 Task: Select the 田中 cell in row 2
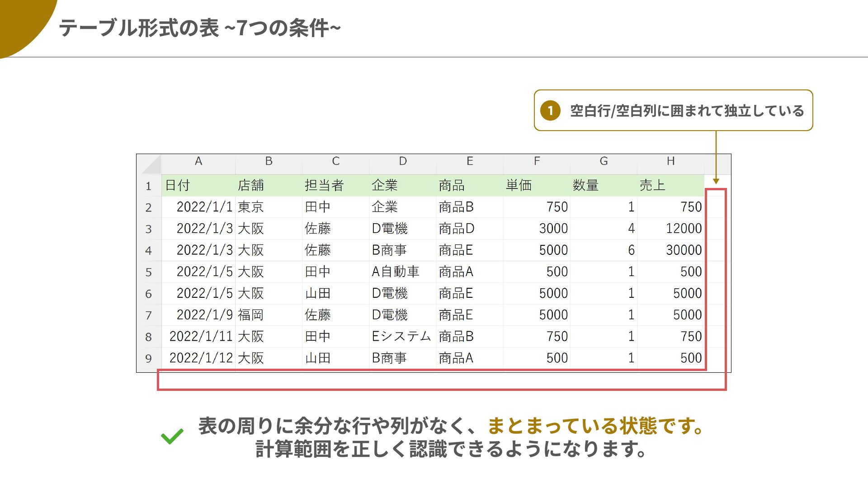click(335, 207)
